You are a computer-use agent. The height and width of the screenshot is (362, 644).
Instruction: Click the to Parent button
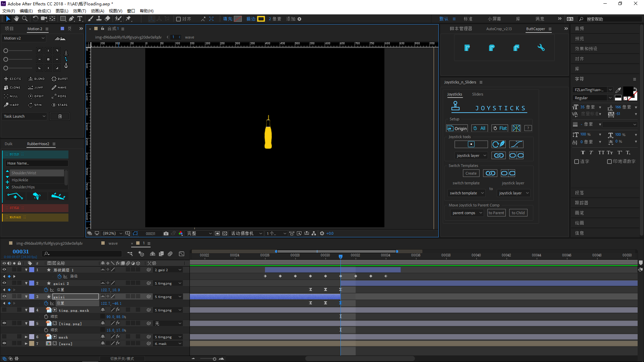496,213
